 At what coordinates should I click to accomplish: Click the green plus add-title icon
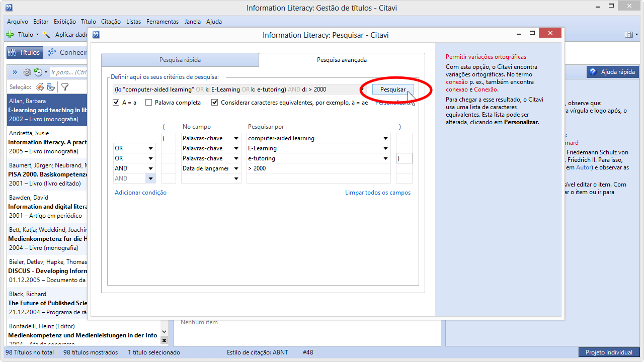(10, 35)
